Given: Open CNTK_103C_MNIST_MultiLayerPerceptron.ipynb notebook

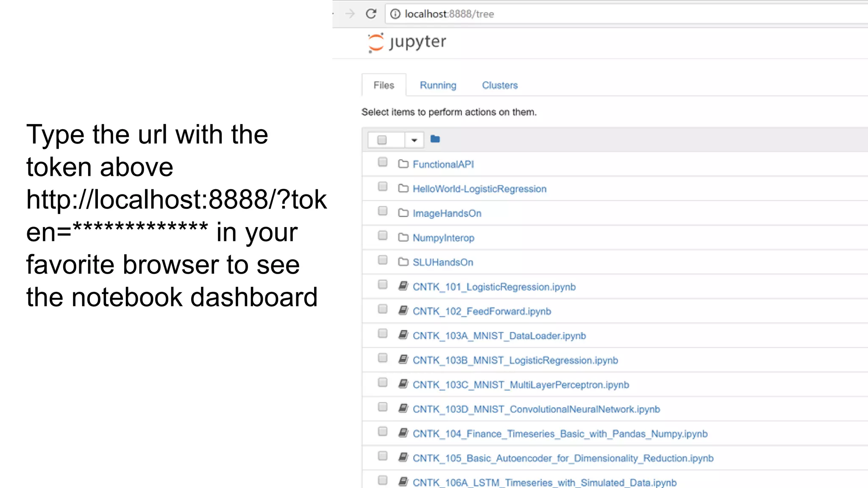Looking at the screenshot, I should (521, 385).
